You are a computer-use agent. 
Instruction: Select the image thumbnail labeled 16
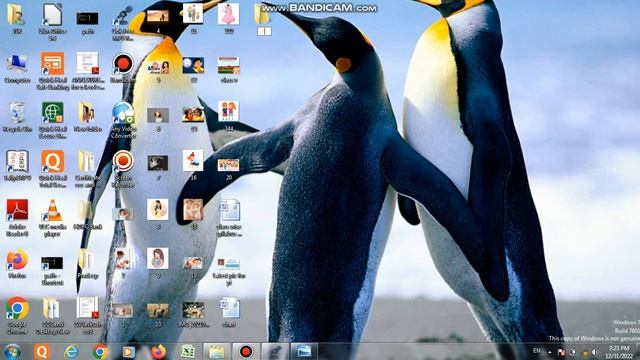coord(193,161)
